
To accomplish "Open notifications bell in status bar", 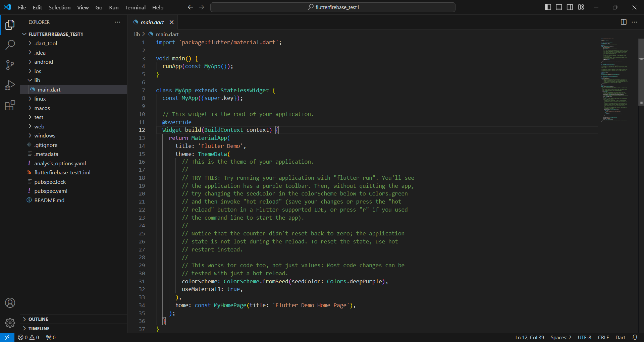I will [635, 337].
